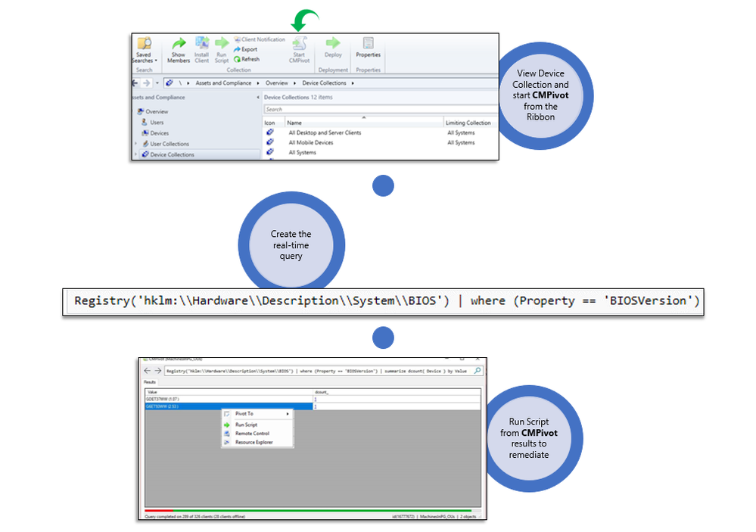Image resolution: width=756 pixels, height=532 pixels.
Task: Expand arrow after Overview breadcrumb
Action: pyautogui.click(x=294, y=83)
